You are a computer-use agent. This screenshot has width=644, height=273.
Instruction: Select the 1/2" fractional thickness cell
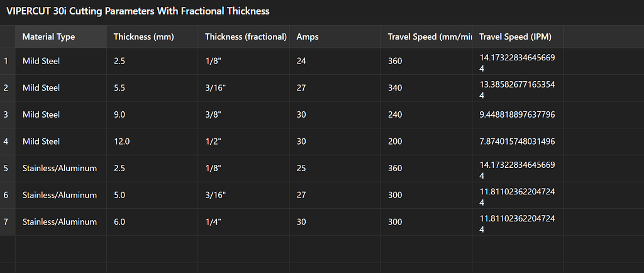213,142
